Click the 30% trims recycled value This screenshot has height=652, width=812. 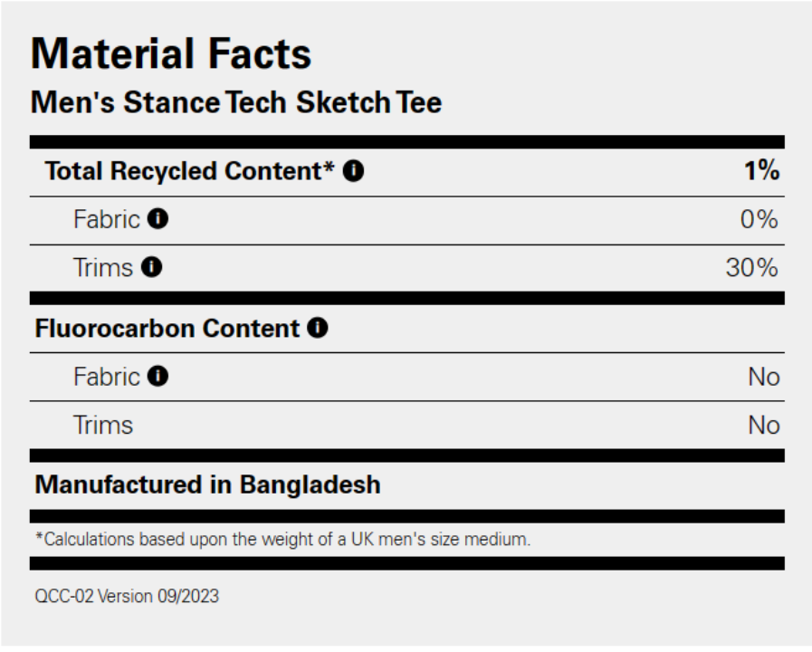pos(752,268)
